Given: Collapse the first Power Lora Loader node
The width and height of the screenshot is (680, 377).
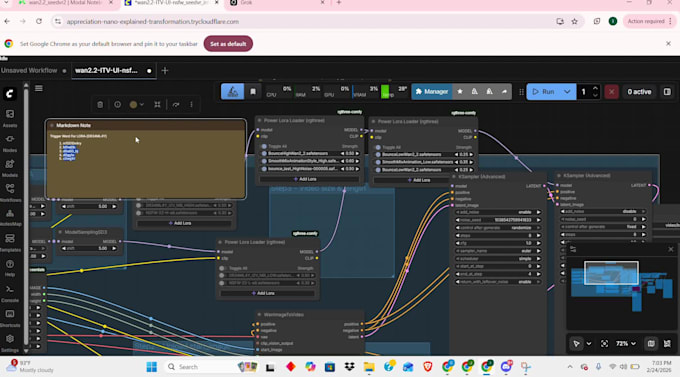Looking at the screenshot, I should (x=259, y=121).
